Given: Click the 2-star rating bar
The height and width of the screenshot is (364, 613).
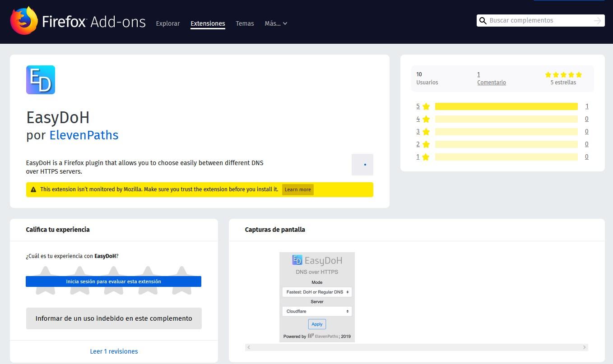Looking at the screenshot, I should click(506, 144).
